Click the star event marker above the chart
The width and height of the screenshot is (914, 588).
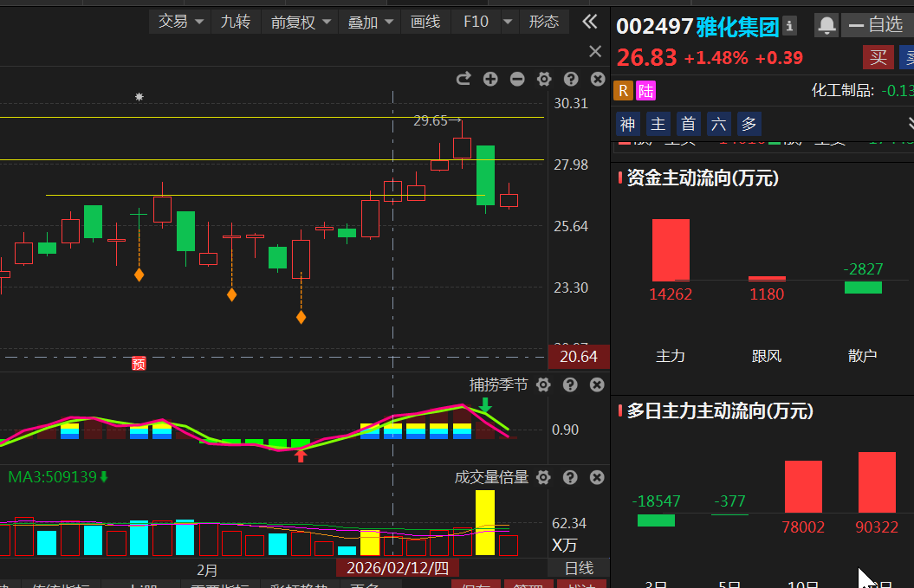(x=139, y=97)
